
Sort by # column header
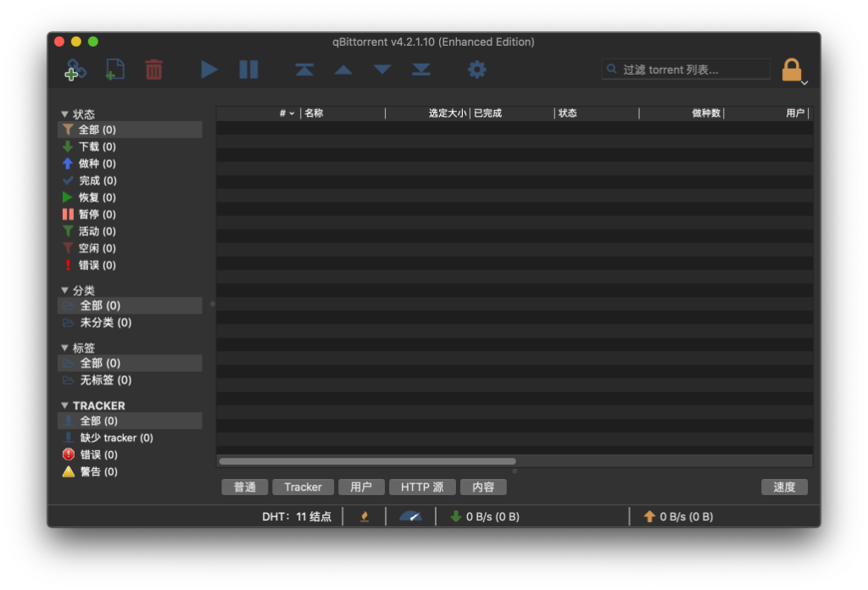(x=259, y=113)
